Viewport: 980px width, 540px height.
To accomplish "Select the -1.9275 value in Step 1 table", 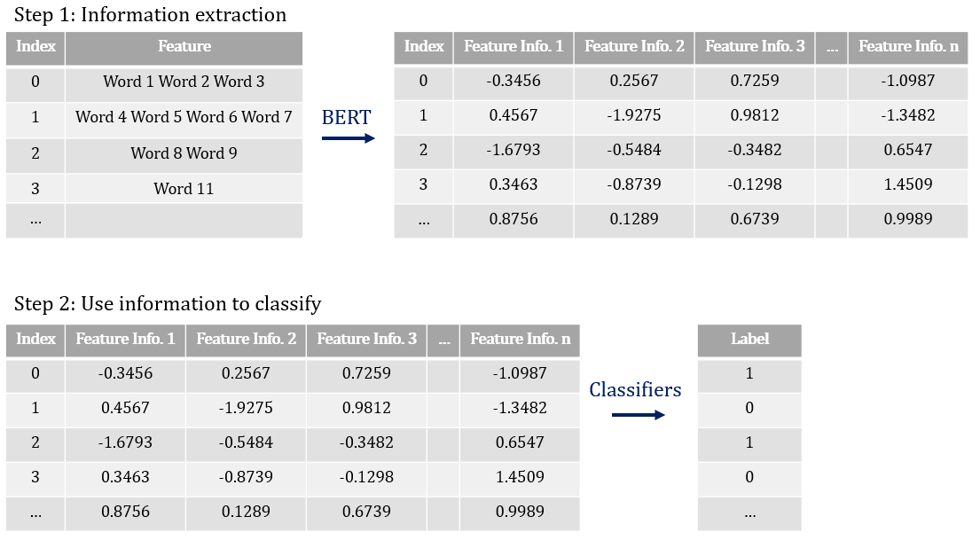I will point(633,117).
